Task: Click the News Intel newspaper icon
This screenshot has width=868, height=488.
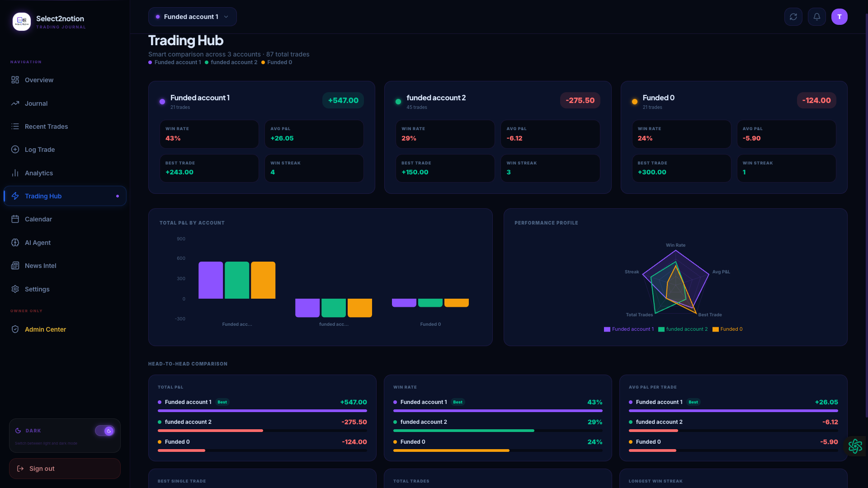Action: 15,266
